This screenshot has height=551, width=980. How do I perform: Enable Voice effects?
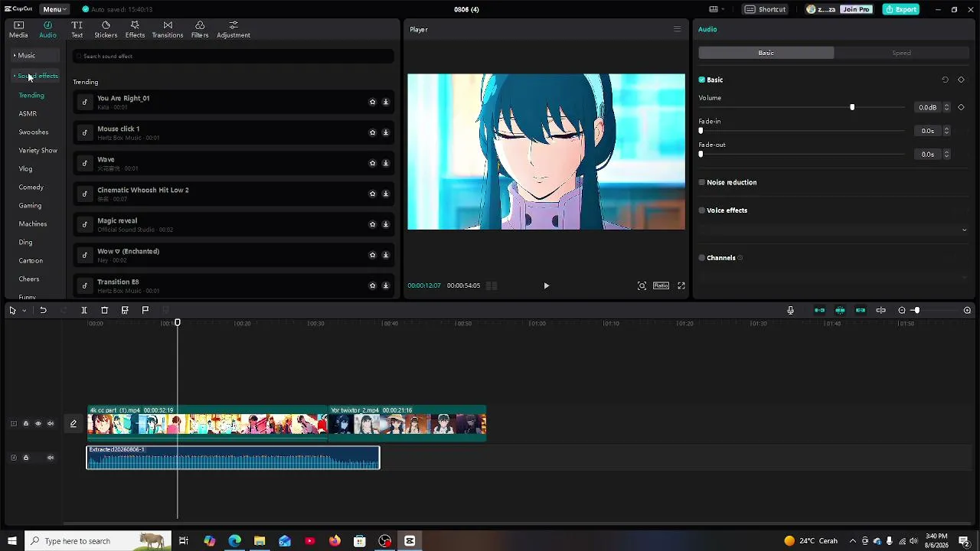click(702, 210)
